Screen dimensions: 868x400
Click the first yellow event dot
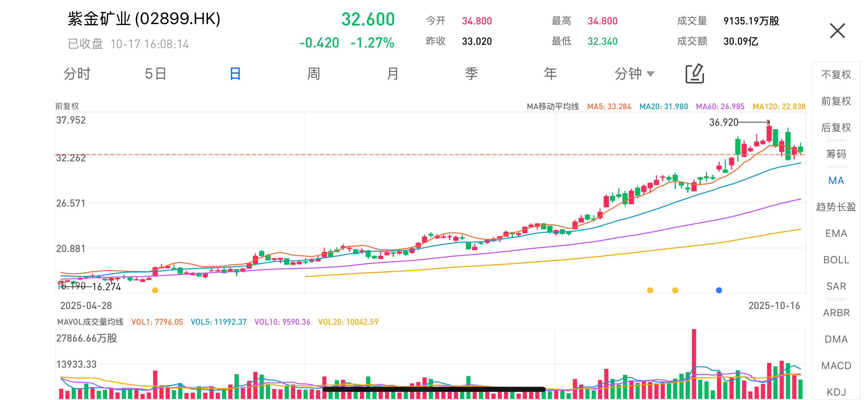(x=155, y=290)
